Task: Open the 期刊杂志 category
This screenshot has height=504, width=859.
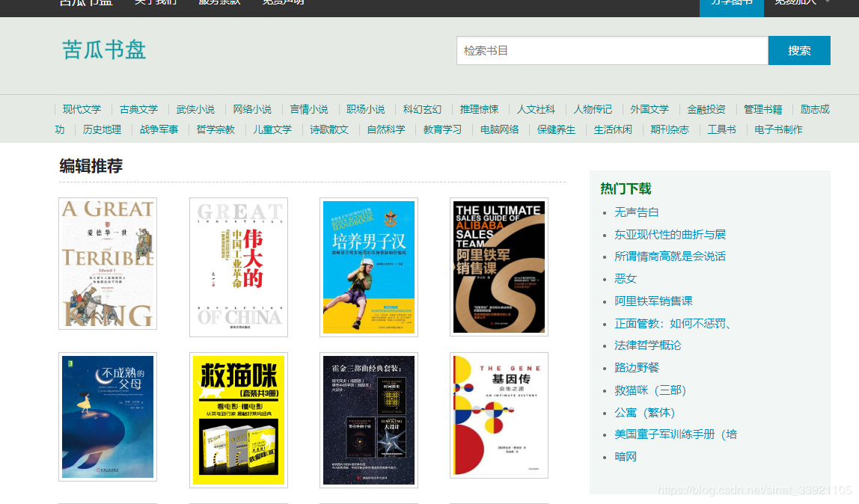Action: [x=670, y=129]
